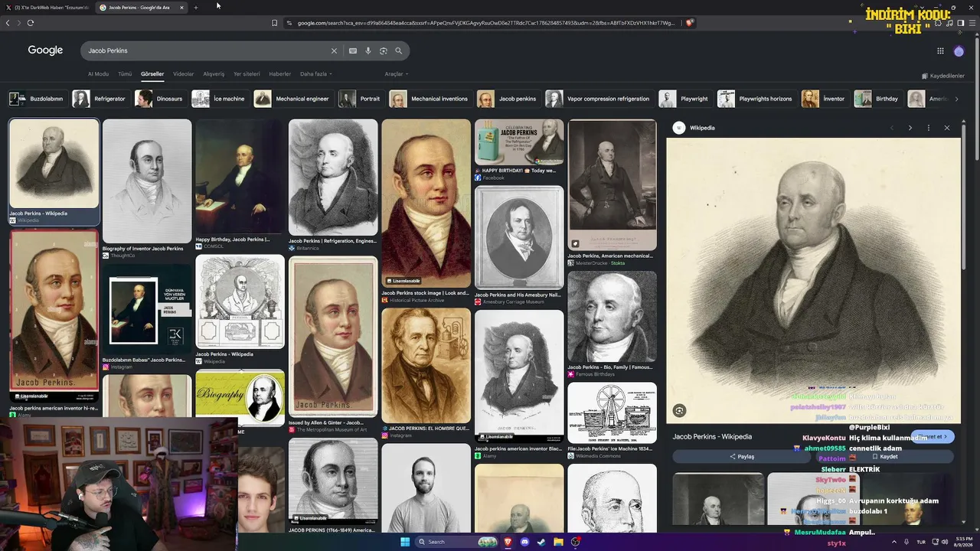Search inside image with the Lens overlay icon

click(x=679, y=411)
